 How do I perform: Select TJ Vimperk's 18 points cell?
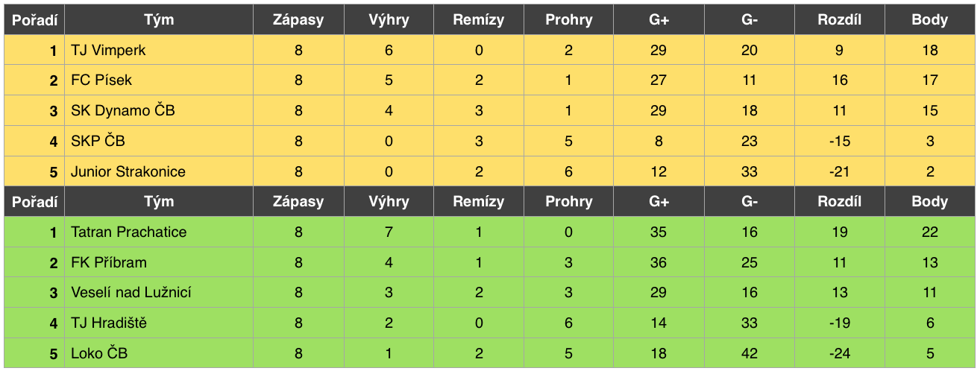click(930, 50)
